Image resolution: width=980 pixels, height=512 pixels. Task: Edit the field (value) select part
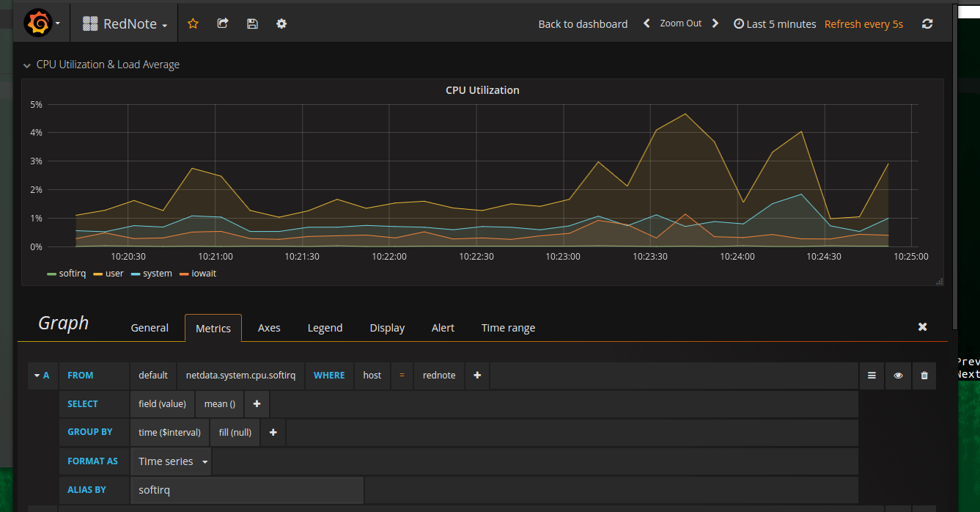pyautogui.click(x=162, y=403)
